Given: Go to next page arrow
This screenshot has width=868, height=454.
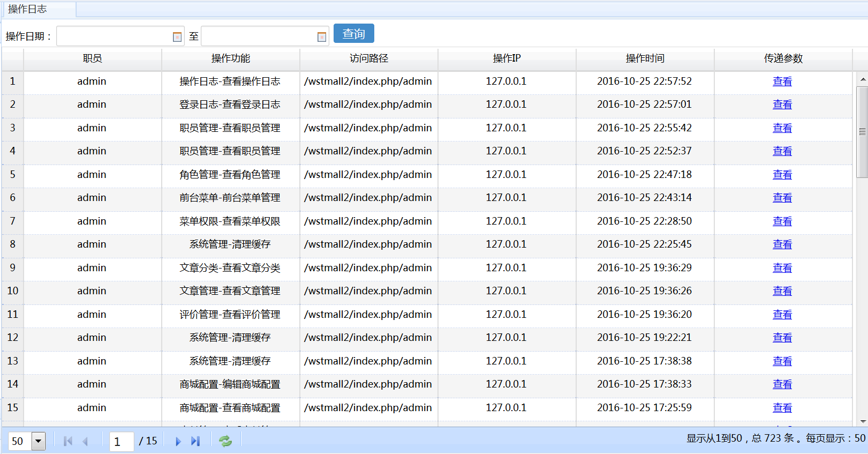Looking at the screenshot, I should tap(178, 441).
